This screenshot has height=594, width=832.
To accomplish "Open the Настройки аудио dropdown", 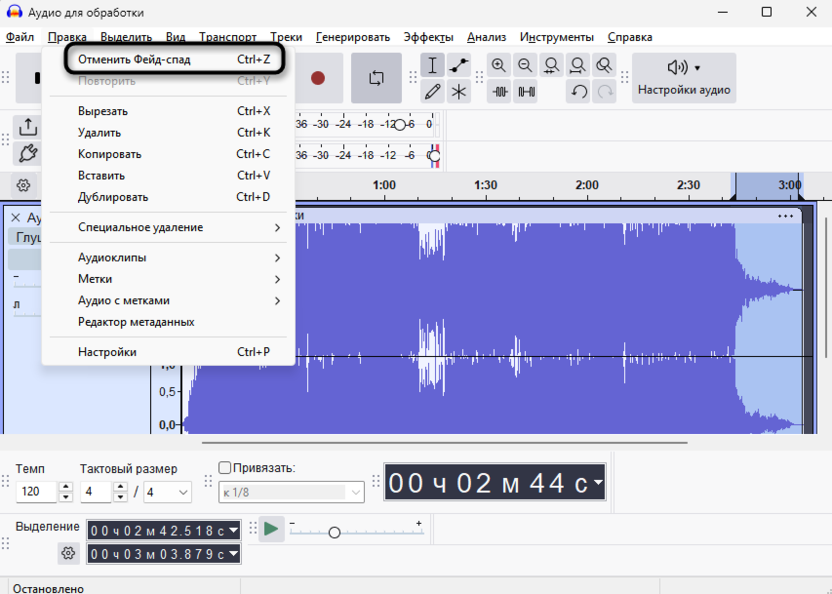I will (682, 78).
